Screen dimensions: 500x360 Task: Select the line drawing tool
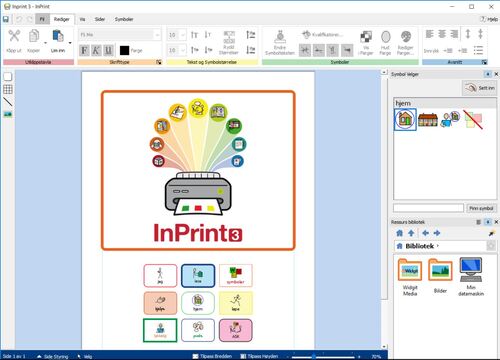8,102
